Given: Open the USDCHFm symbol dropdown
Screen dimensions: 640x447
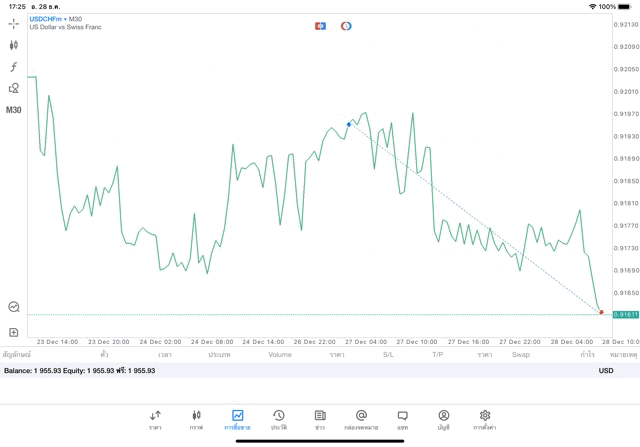Looking at the screenshot, I should coord(47,19).
